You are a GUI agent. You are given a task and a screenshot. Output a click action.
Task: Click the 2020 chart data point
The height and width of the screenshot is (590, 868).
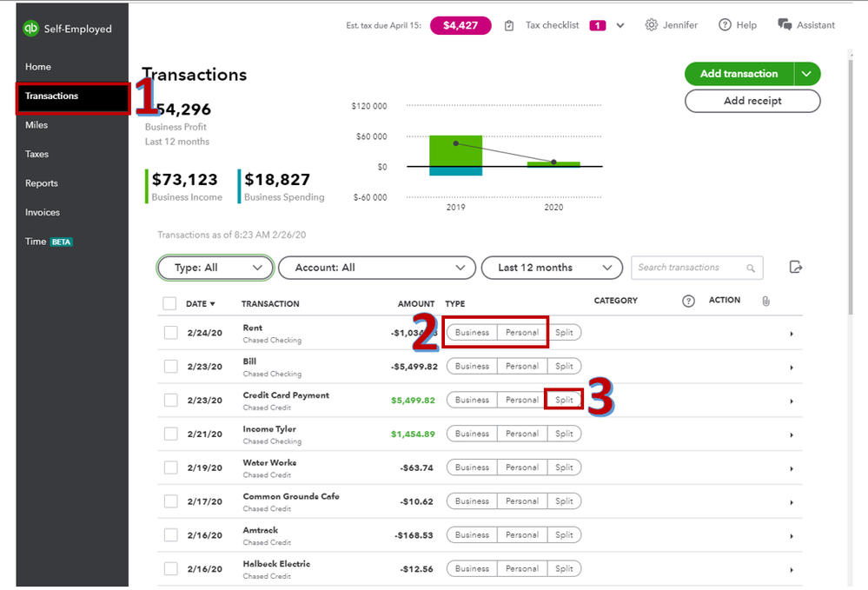click(553, 162)
